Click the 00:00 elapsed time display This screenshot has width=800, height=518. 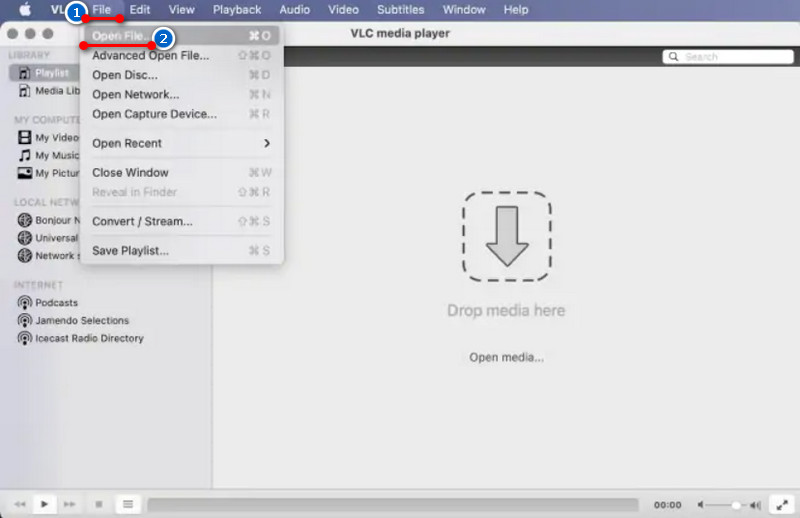tap(667, 505)
